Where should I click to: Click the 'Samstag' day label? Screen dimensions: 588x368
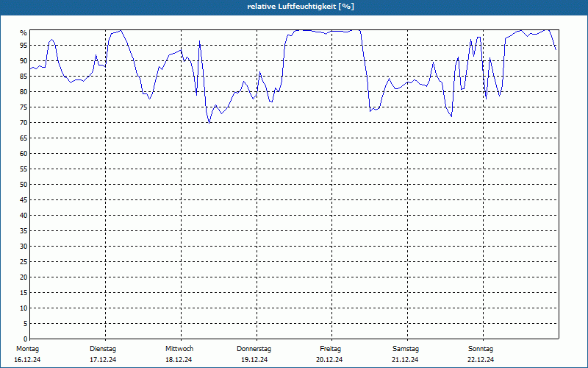406,349
